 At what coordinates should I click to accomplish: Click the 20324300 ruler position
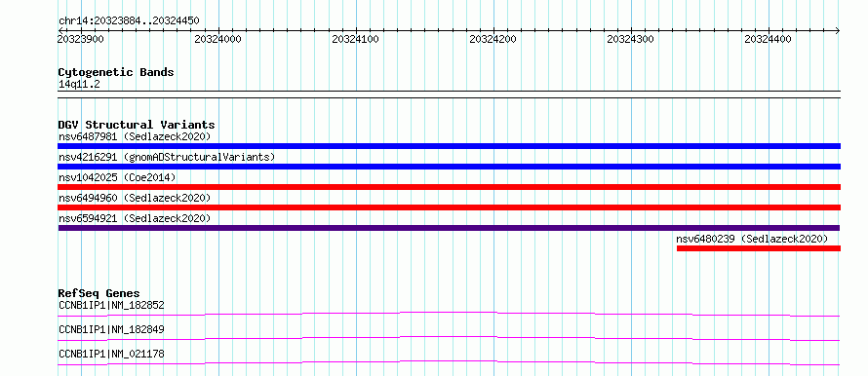pos(630,39)
